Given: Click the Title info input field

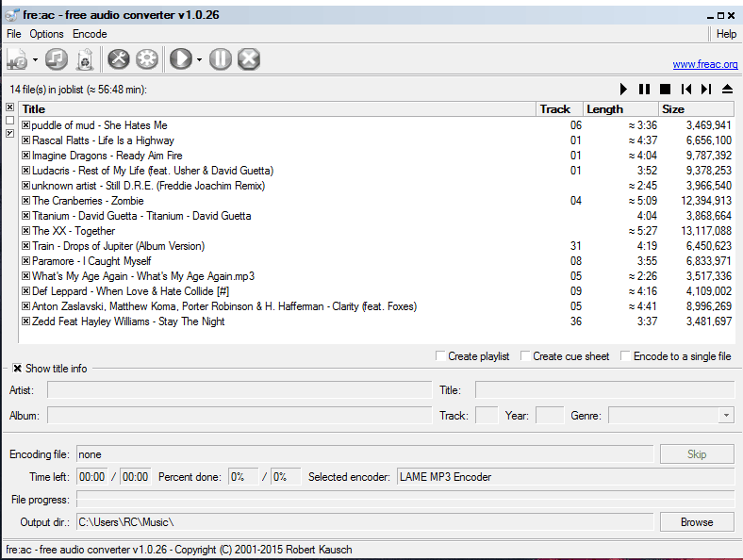Looking at the screenshot, I should click(x=604, y=390).
